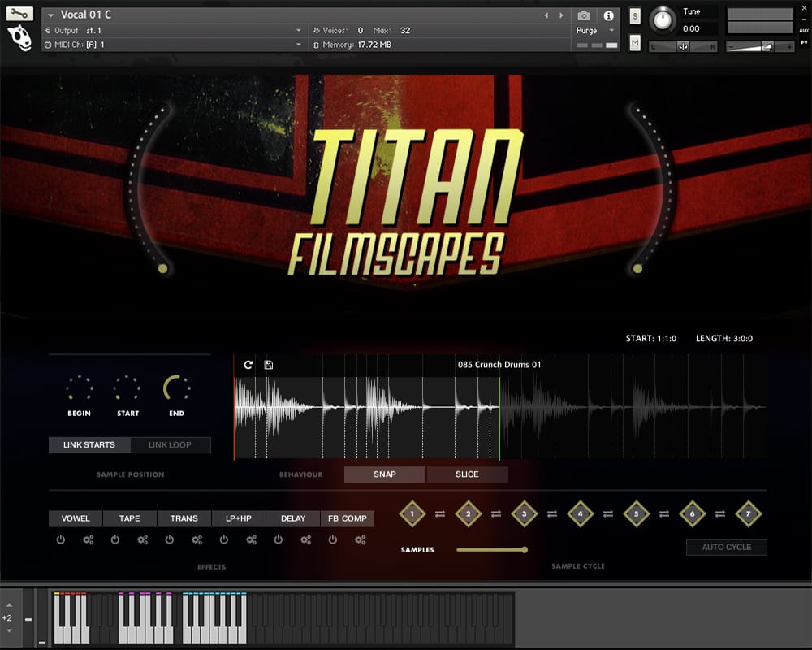The width and height of the screenshot is (812, 650).
Task: Open the VOWEL effect settings gears
Action: (89, 539)
